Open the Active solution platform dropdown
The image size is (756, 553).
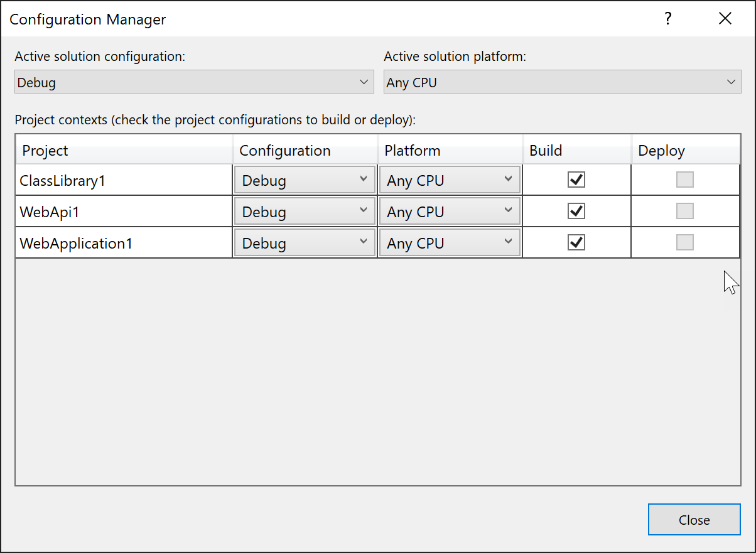562,82
